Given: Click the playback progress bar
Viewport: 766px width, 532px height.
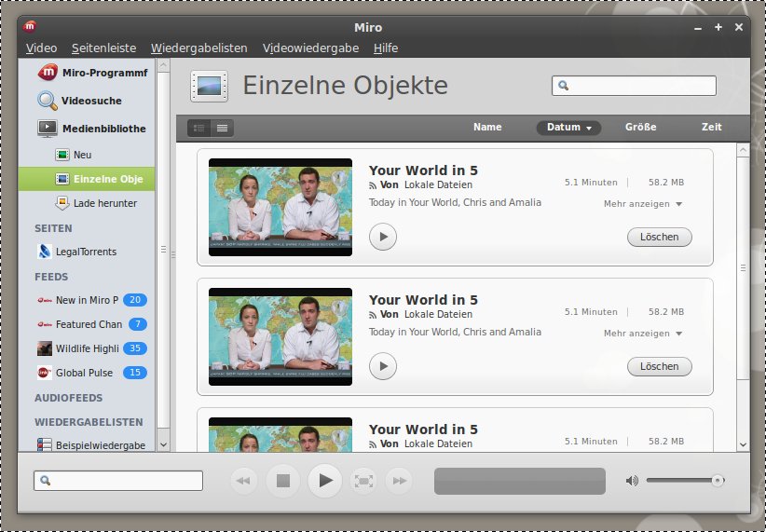Looking at the screenshot, I should pos(520,481).
